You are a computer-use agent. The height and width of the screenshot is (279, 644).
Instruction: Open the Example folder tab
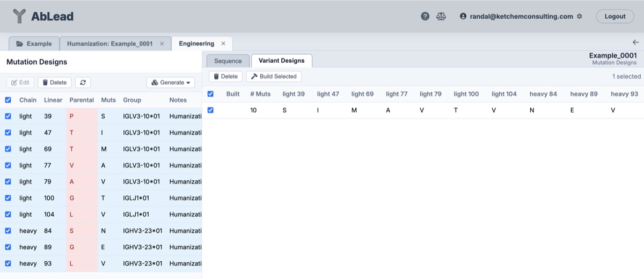point(34,44)
